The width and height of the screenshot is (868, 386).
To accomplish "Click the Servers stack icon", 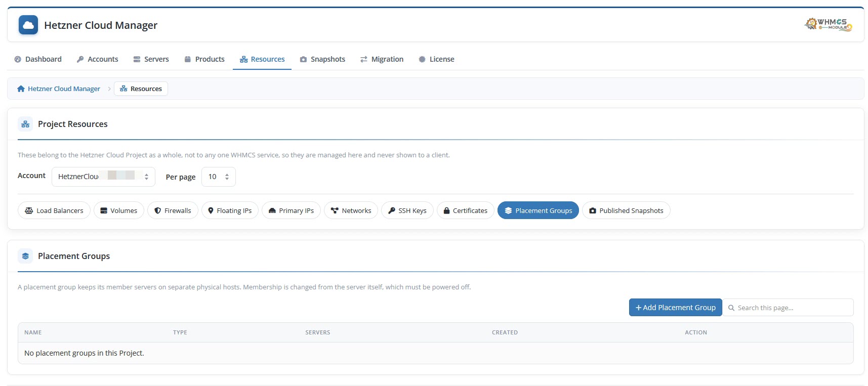I will (137, 59).
